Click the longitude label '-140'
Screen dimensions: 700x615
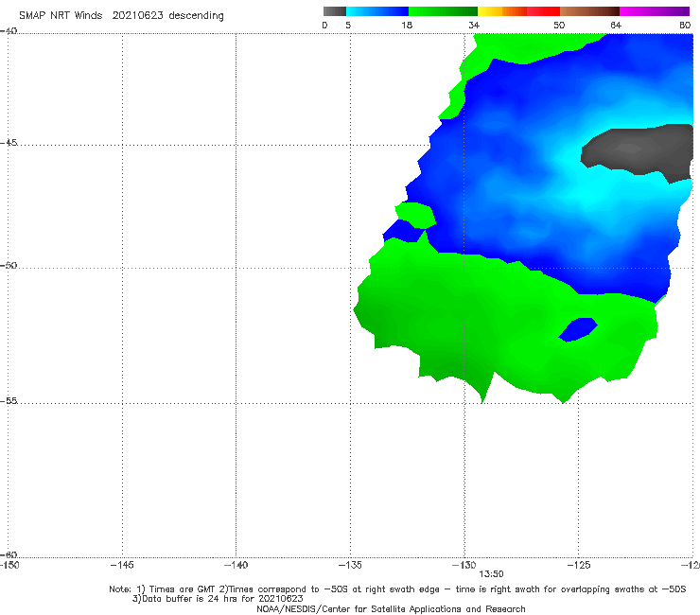(236, 565)
